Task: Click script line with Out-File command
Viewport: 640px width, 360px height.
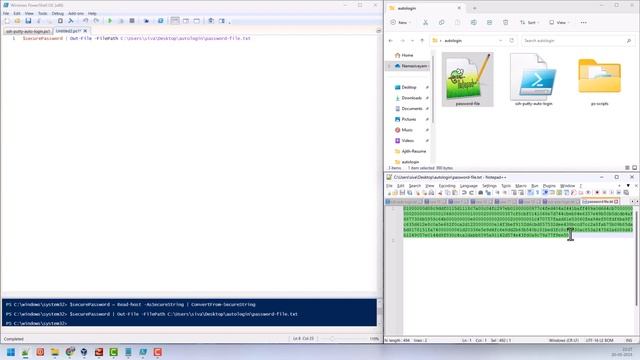Action: [136, 38]
